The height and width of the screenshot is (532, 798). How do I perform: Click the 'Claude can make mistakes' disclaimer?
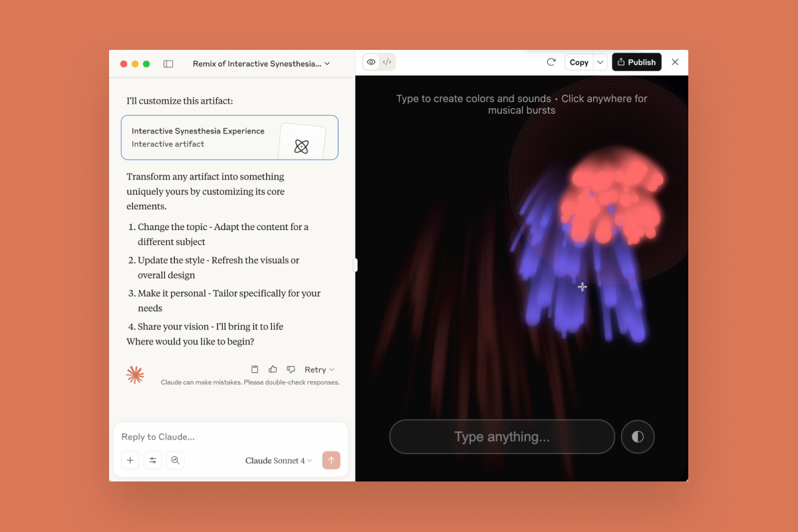click(x=250, y=382)
